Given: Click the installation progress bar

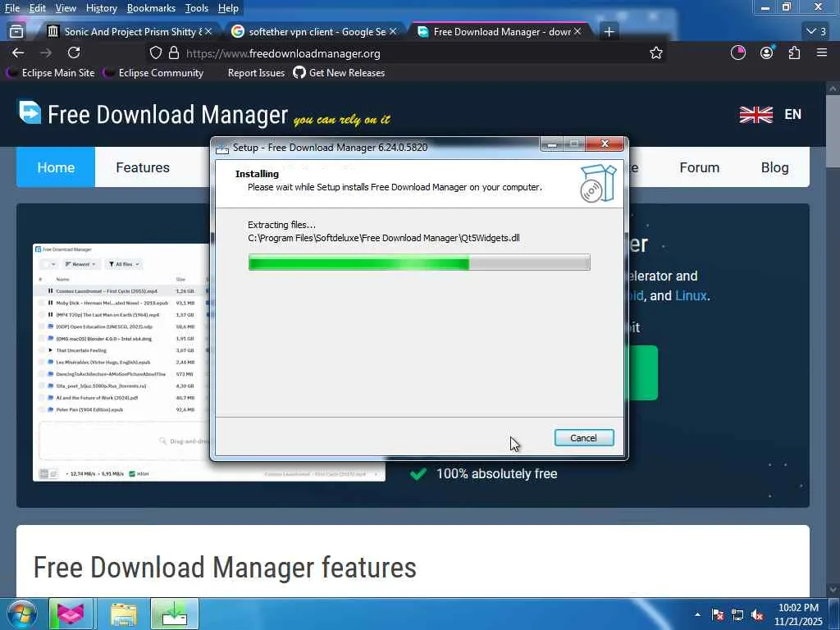Looking at the screenshot, I should (x=419, y=262).
